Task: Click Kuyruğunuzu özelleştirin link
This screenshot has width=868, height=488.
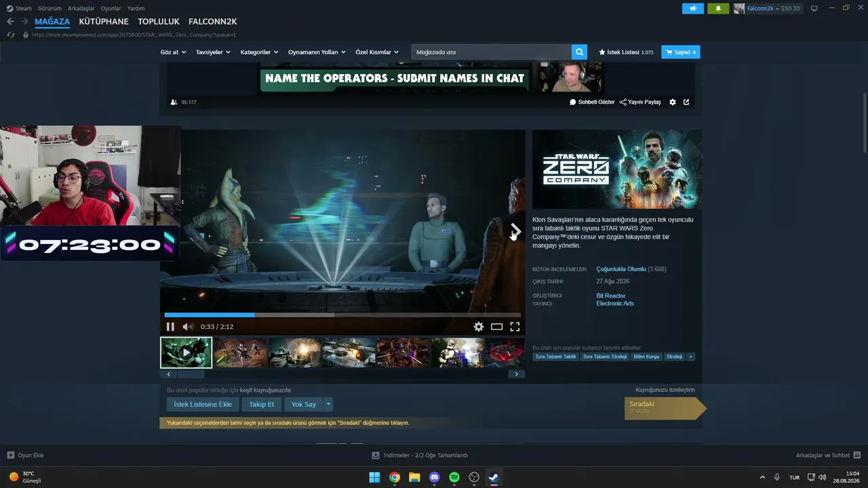Action: 665,390
